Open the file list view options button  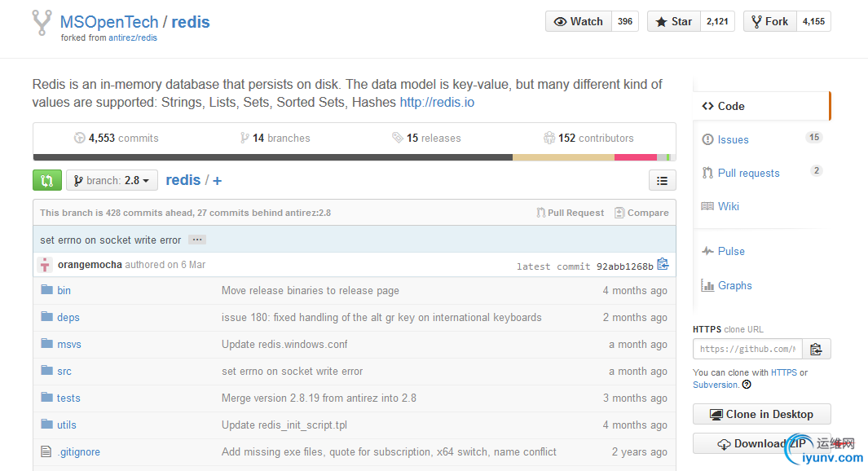click(x=662, y=180)
